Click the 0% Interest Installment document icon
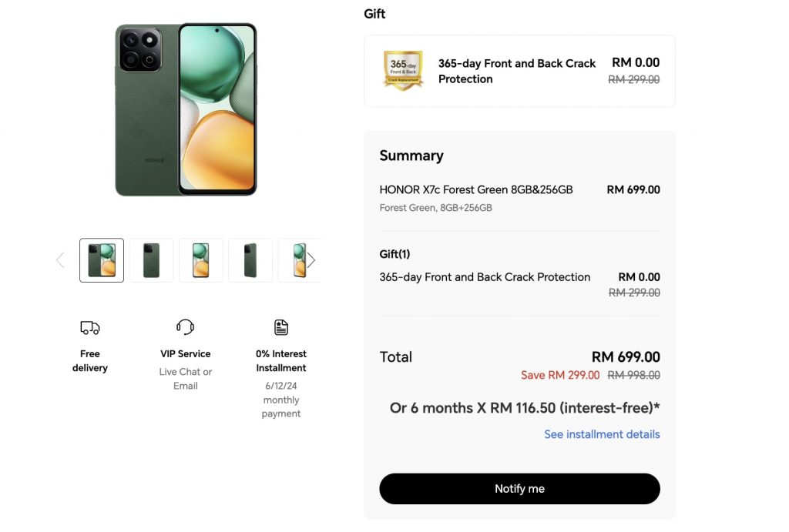 280,327
